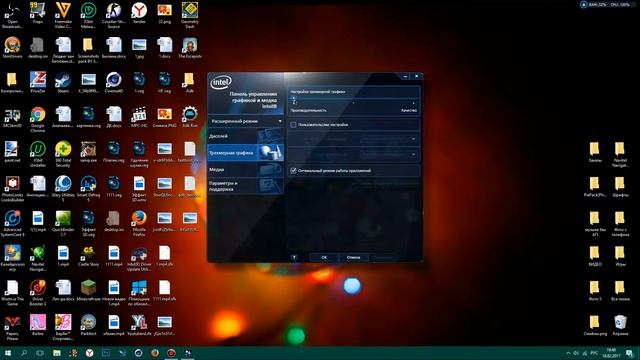Click the taskbar clock and date
640x360 pixels.
point(611,353)
